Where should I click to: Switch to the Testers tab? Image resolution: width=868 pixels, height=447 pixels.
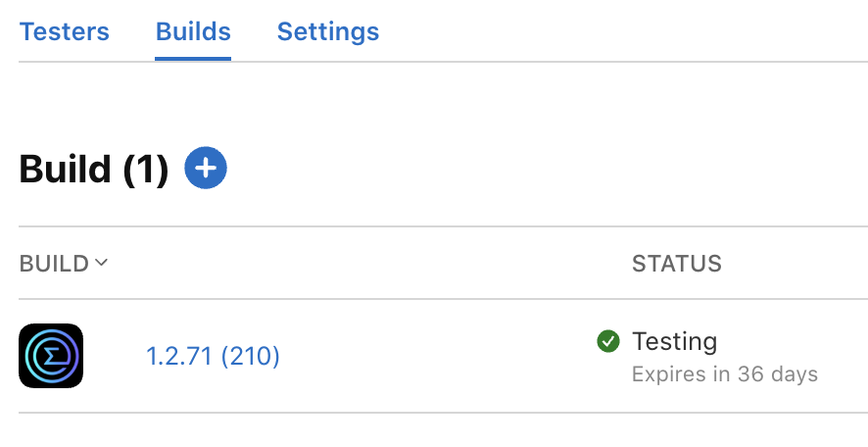click(65, 31)
